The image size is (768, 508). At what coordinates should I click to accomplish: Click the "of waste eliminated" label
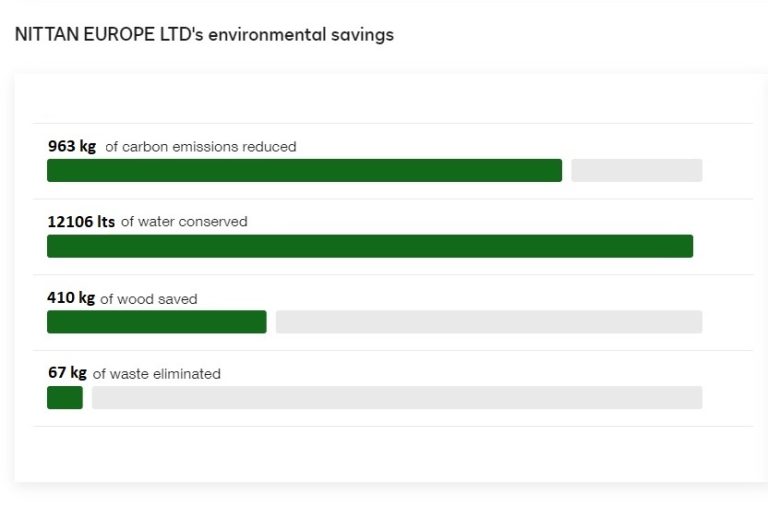coord(157,374)
